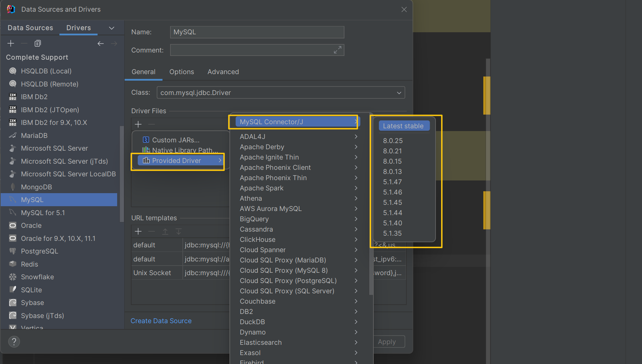The height and width of the screenshot is (364, 642).
Task: Add a URL template with plus icon
Action: click(x=138, y=232)
